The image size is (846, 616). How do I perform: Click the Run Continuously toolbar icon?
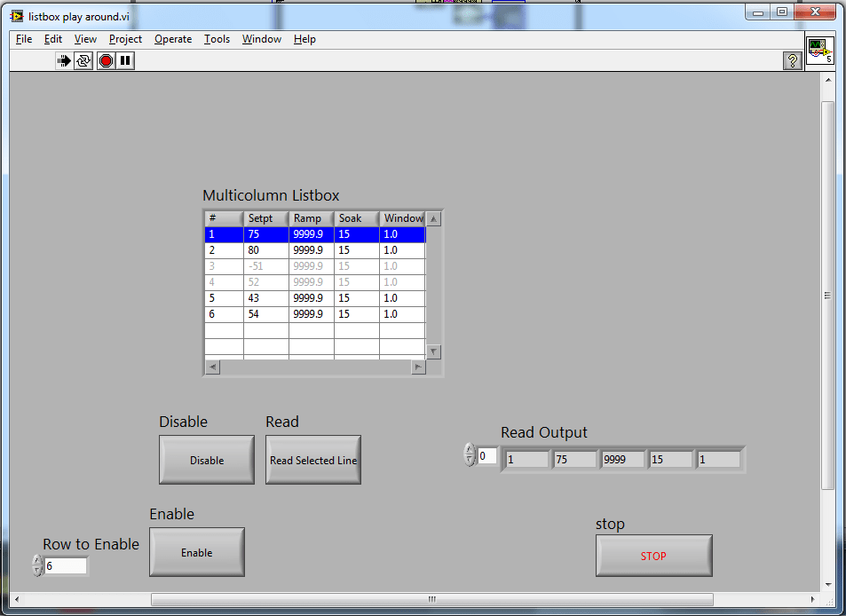point(83,60)
